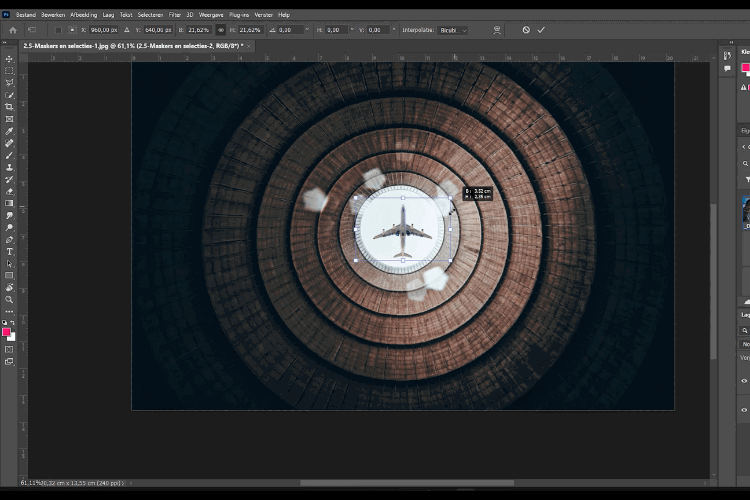
Task: Open the Selecteren menu
Action: (150, 15)
